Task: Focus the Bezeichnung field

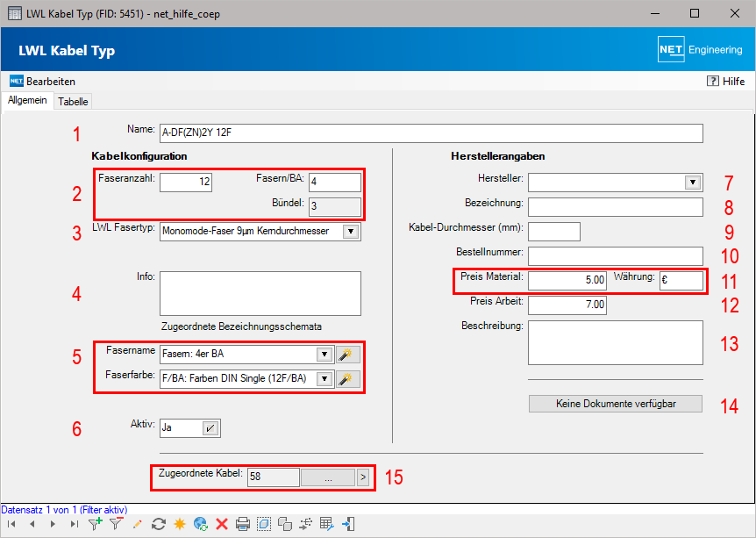Action: [615, 207]
